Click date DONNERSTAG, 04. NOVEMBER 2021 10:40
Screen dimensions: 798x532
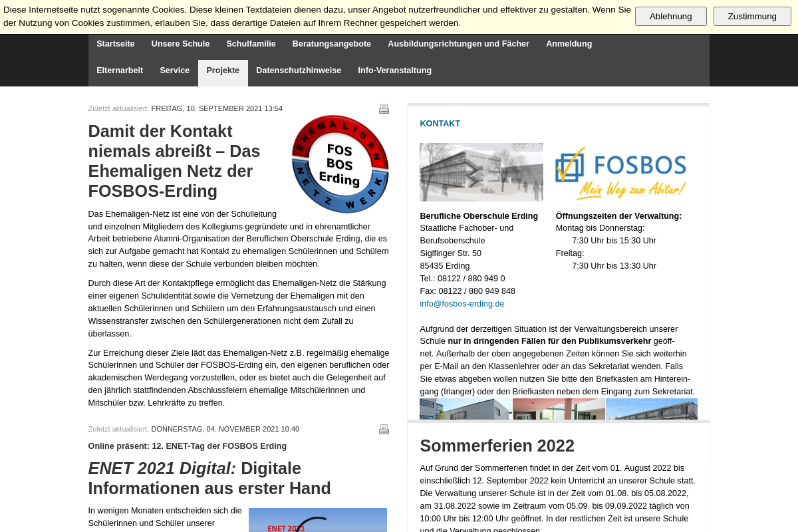(225, 429)
